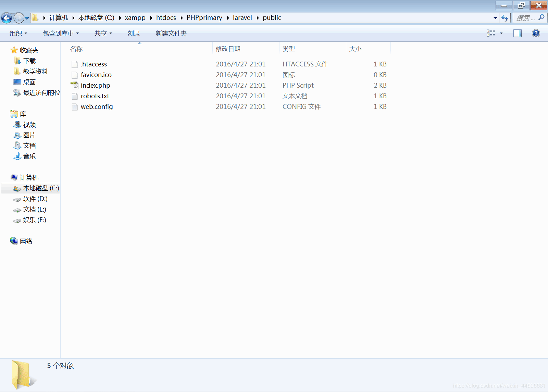Select the web.config file
The image size is (548, 392).
click(97, 107)
